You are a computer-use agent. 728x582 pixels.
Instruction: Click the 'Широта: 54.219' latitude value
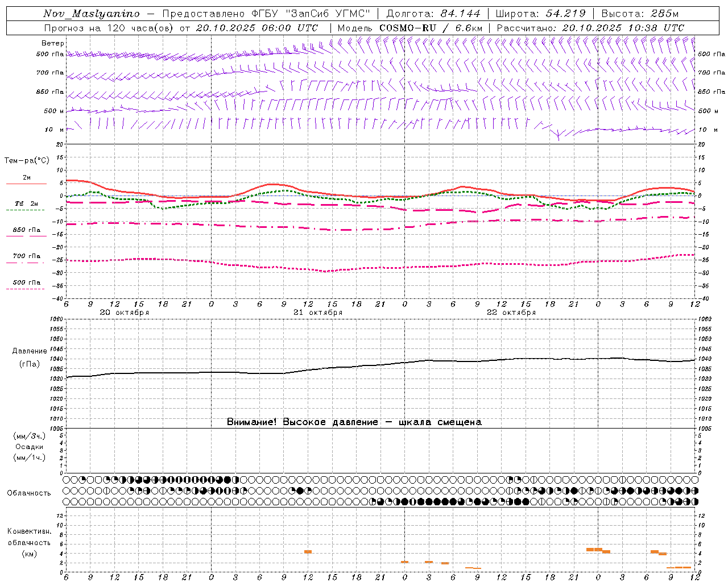click(x=540, y=14)
